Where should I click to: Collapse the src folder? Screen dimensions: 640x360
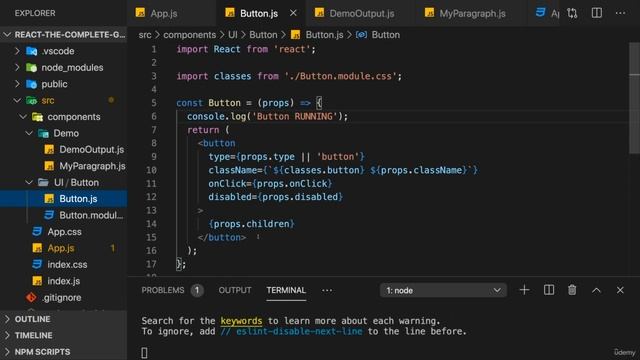(x=17, y=100)
